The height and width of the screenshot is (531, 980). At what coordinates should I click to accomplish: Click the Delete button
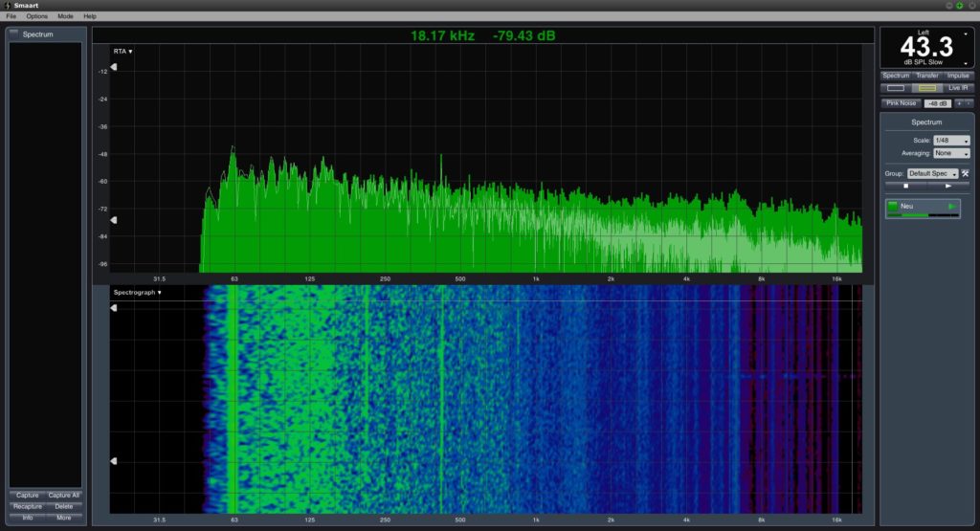tap(64, 507)
